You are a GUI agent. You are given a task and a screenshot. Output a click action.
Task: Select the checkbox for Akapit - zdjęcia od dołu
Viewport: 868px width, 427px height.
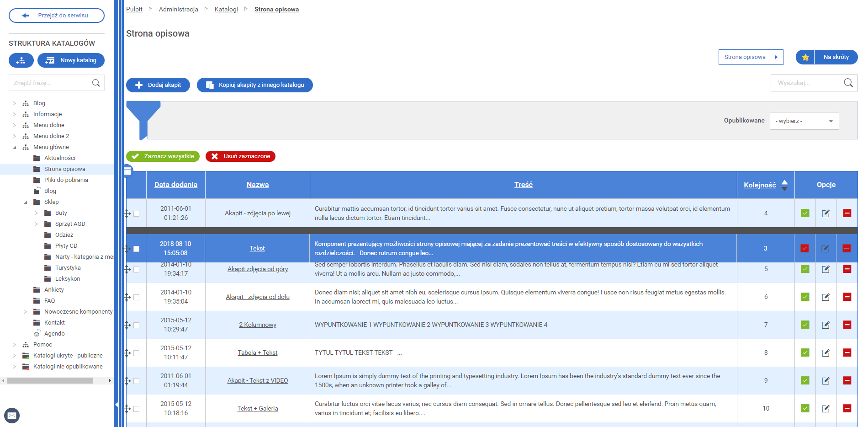(137, 298)
